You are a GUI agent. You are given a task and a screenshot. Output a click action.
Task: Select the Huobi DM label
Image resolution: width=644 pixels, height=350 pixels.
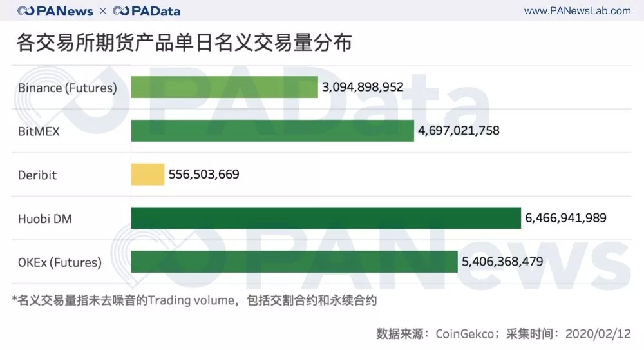pyautogui.click(x=45, y=219)
